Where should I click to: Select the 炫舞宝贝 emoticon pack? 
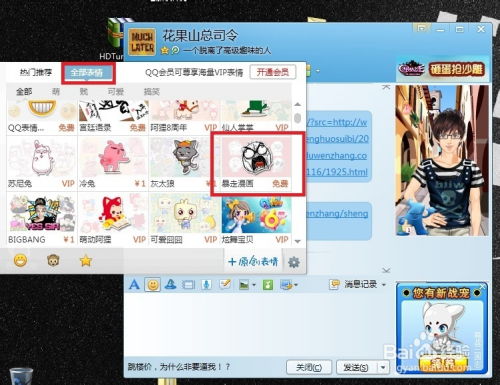256,219
